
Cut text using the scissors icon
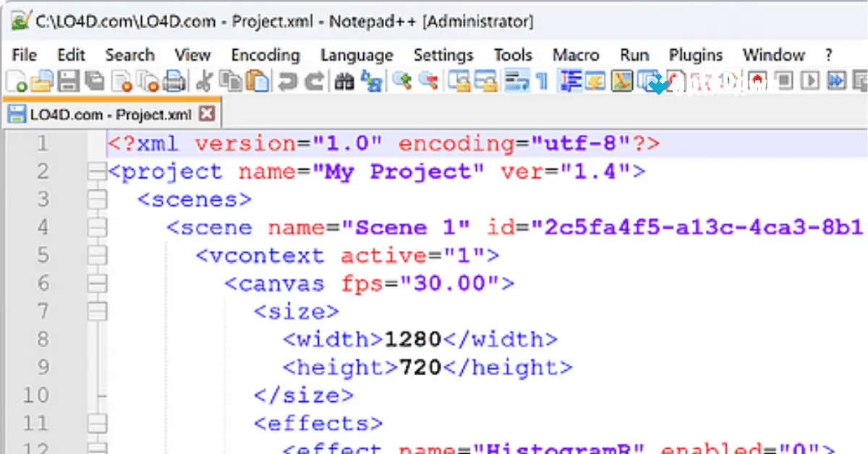pos(204,81)
